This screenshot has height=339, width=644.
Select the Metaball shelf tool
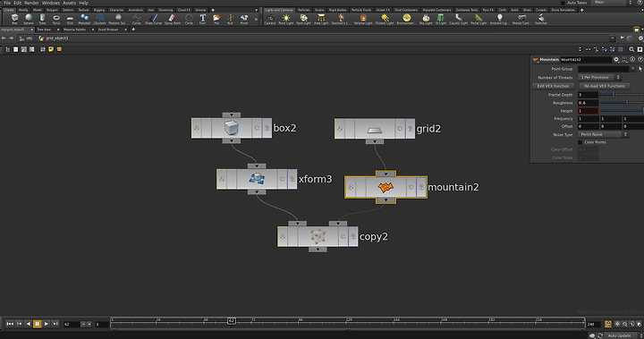(x=84, y=19)
